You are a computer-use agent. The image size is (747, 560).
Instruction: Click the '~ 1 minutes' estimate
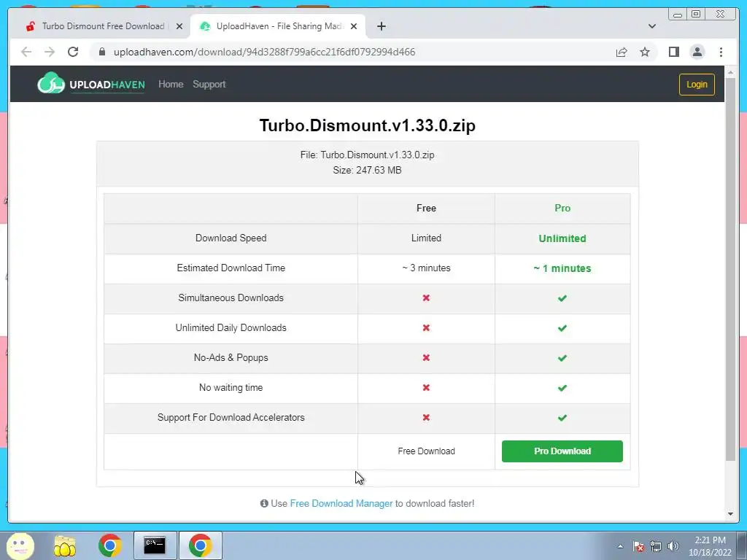(x=562, y=268)
